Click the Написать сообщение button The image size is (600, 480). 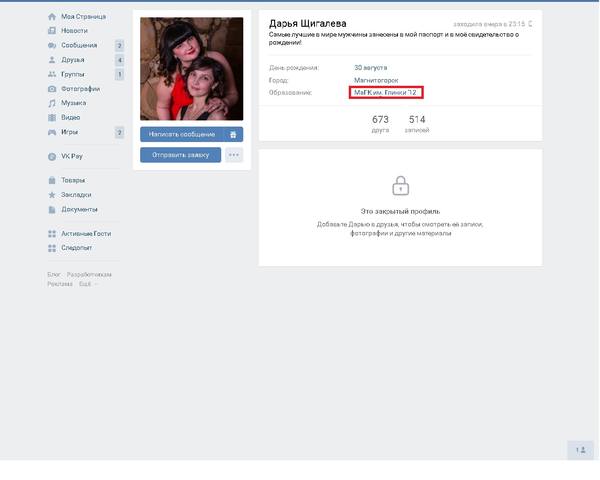coord(182,134)
